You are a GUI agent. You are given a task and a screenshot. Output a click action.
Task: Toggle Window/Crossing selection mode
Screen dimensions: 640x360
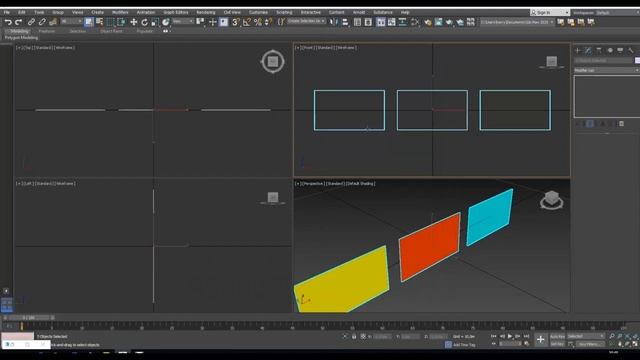click(121, 22)
